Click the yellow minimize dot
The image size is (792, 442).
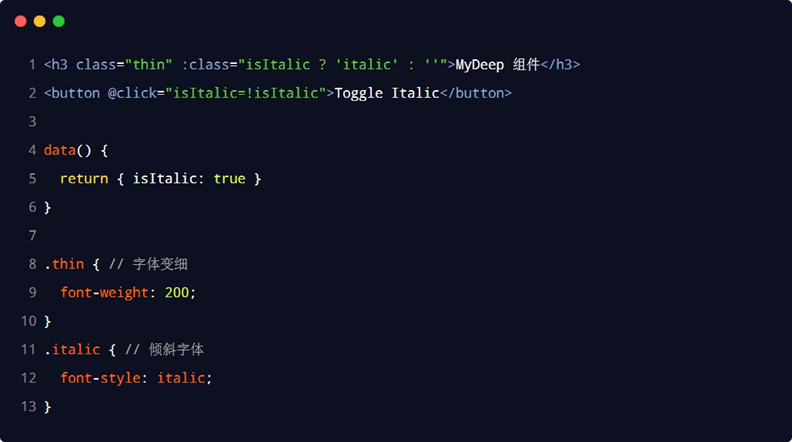[40, 21]
